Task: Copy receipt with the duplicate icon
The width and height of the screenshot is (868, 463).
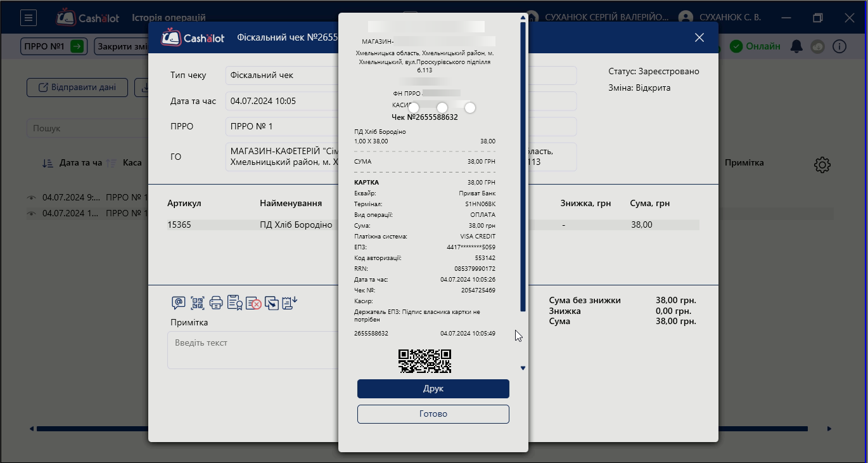Action: point(272,303)
